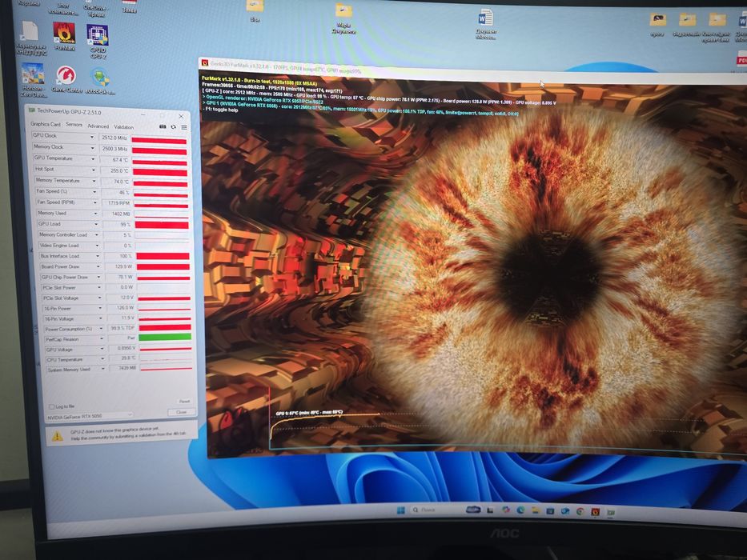
Task: Switch to the Advanced tab
Action: coord(98,126)
